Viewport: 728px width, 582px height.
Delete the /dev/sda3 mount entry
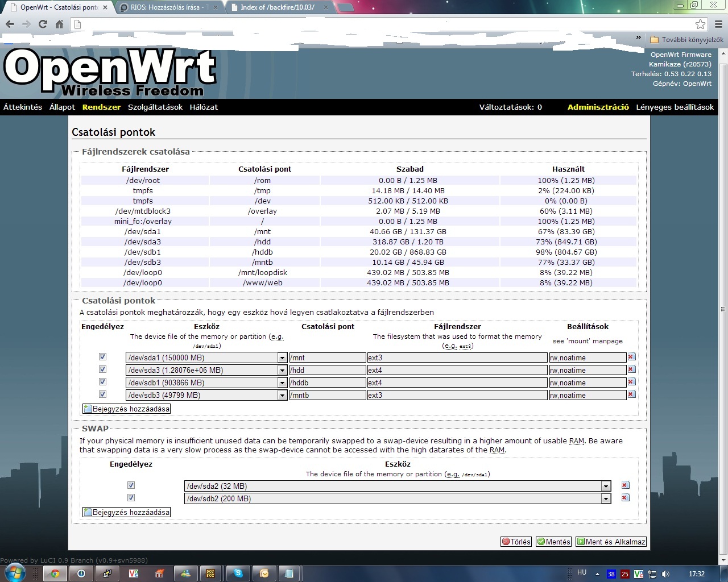coord(631,369)
